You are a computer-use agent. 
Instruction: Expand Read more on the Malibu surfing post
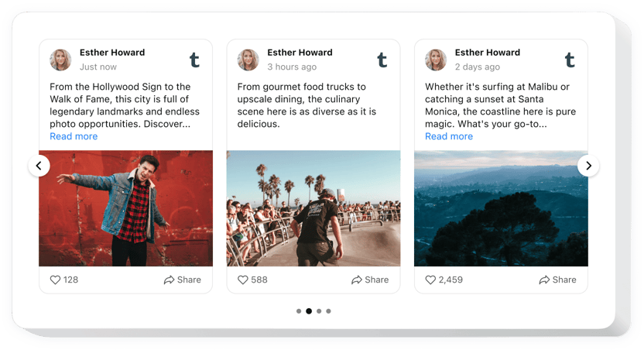(x=449, y=136)
